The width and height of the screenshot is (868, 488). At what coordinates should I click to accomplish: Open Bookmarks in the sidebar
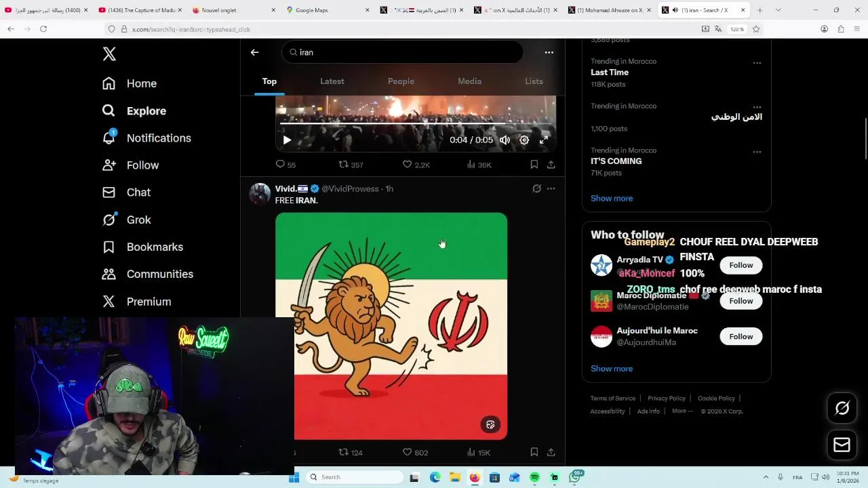tap(142, 247)
